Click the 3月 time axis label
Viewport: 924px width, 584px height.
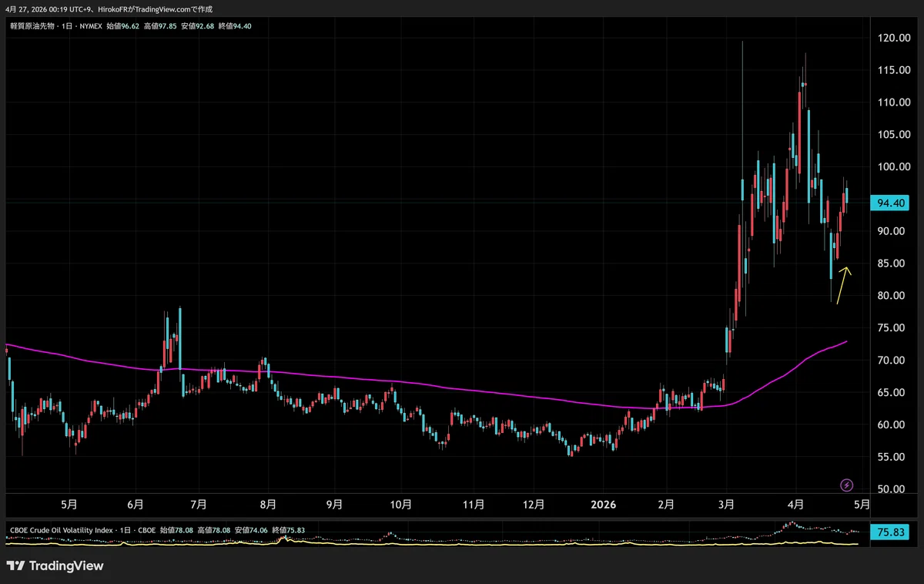727,505
